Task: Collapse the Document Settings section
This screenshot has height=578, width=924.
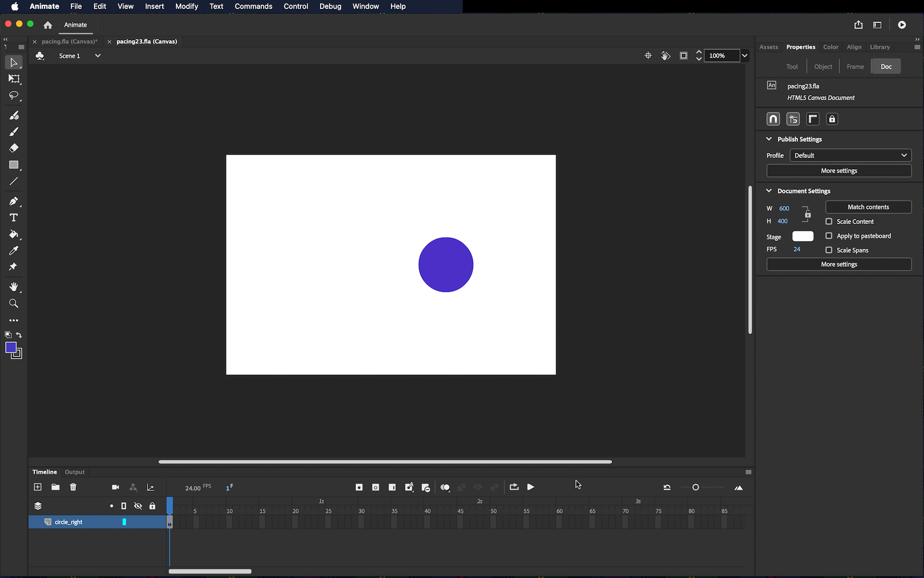Action: [769, 191]
